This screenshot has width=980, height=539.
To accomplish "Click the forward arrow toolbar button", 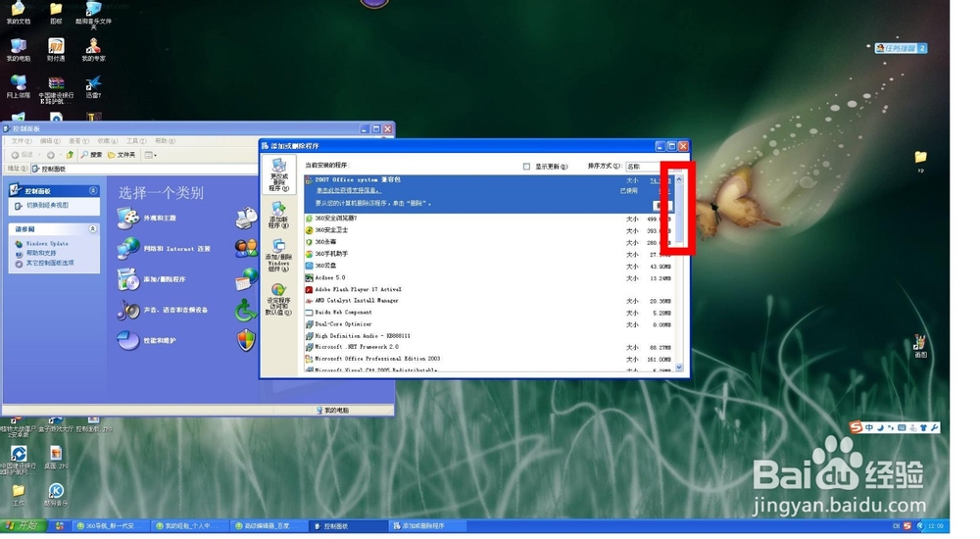I will click(x=51, y=155).
